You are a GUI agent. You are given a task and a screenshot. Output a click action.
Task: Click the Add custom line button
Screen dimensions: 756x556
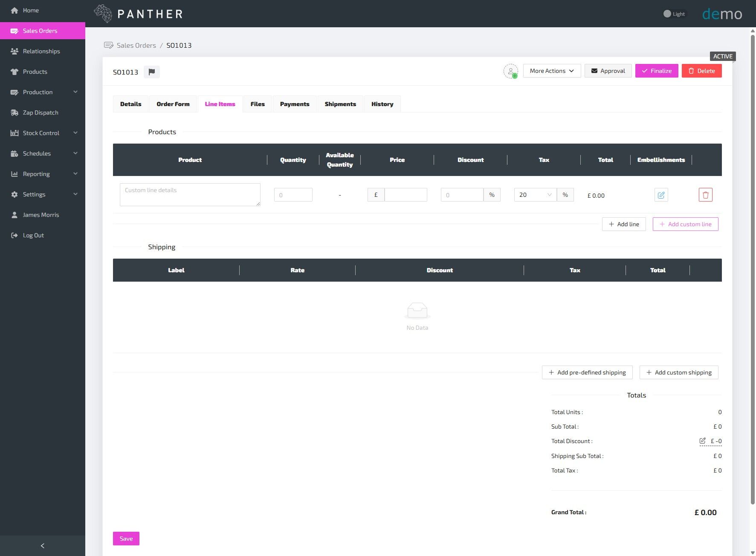coord(685,224)
